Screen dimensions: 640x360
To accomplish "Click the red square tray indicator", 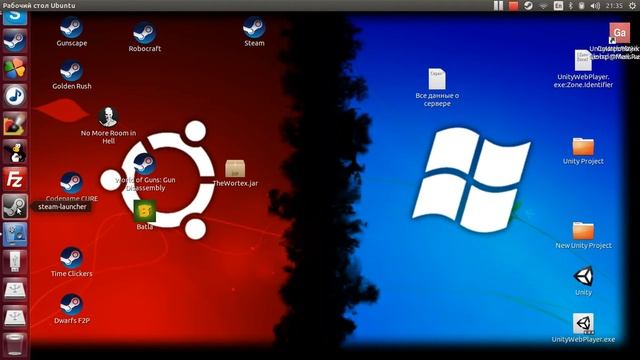I will 513,5.
